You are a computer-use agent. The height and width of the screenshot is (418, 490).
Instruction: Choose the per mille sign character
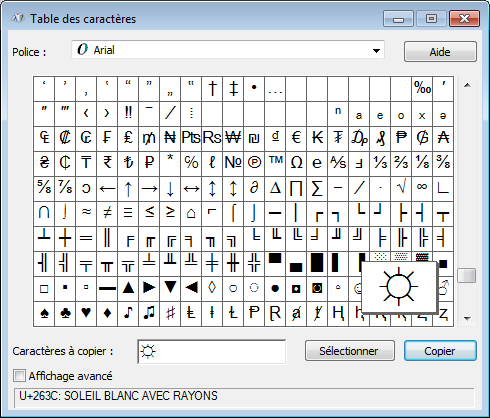(x=422, y=89)
